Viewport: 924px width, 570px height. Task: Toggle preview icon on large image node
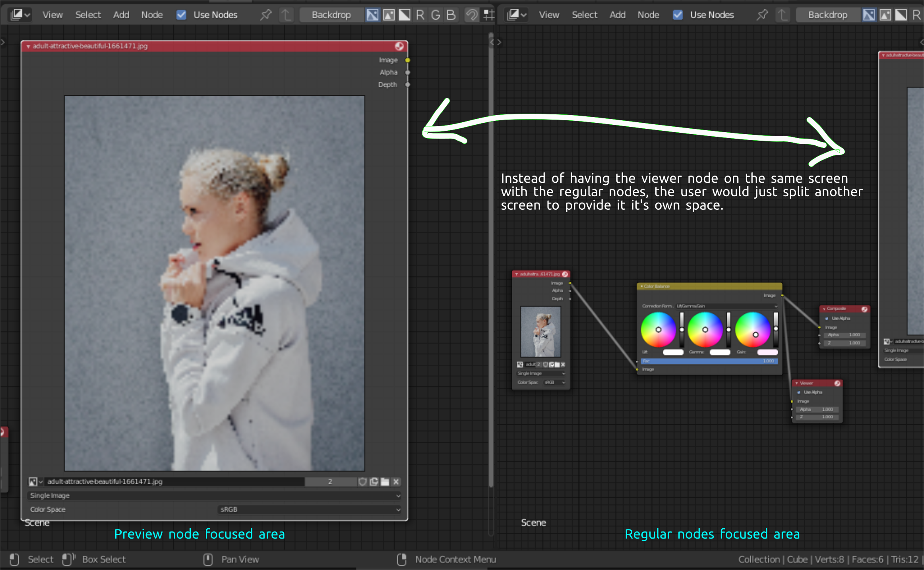point(399,46)
